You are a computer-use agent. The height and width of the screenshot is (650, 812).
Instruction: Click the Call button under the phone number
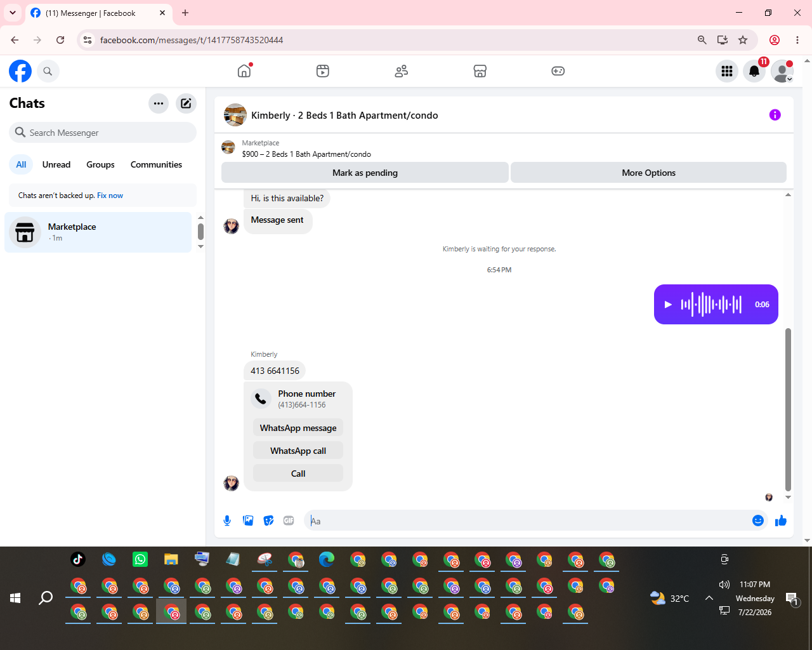click(298, 474)
